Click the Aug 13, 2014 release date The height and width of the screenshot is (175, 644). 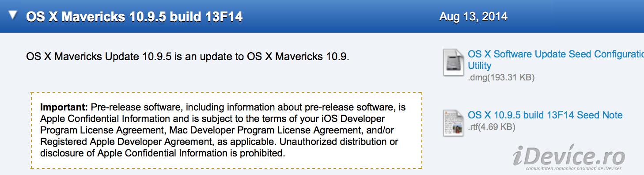point(473,17)
